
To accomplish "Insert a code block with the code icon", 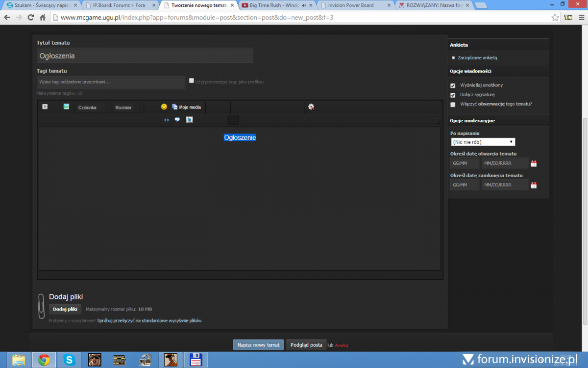I will 167,120.
